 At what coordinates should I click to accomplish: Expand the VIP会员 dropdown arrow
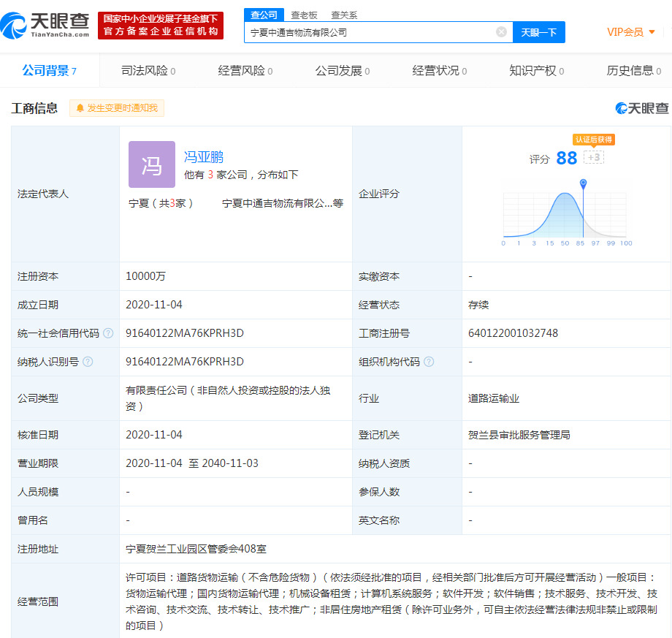pyautogui.click(x=652, y=32)
